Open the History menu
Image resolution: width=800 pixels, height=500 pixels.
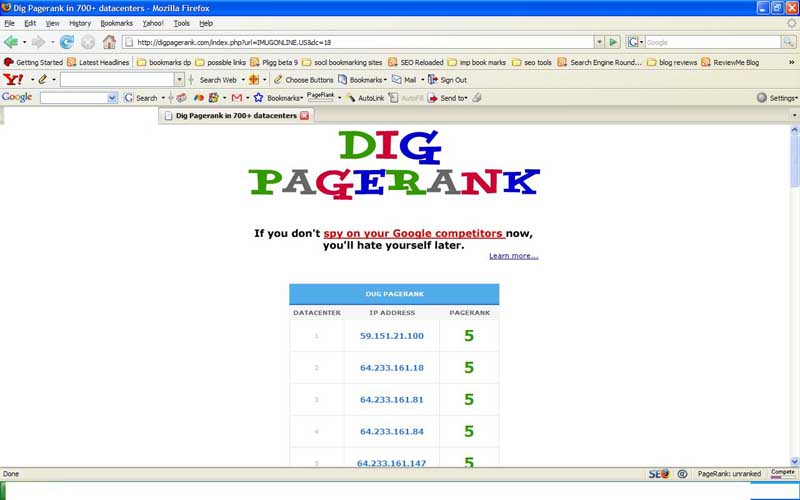pos(80,23)
